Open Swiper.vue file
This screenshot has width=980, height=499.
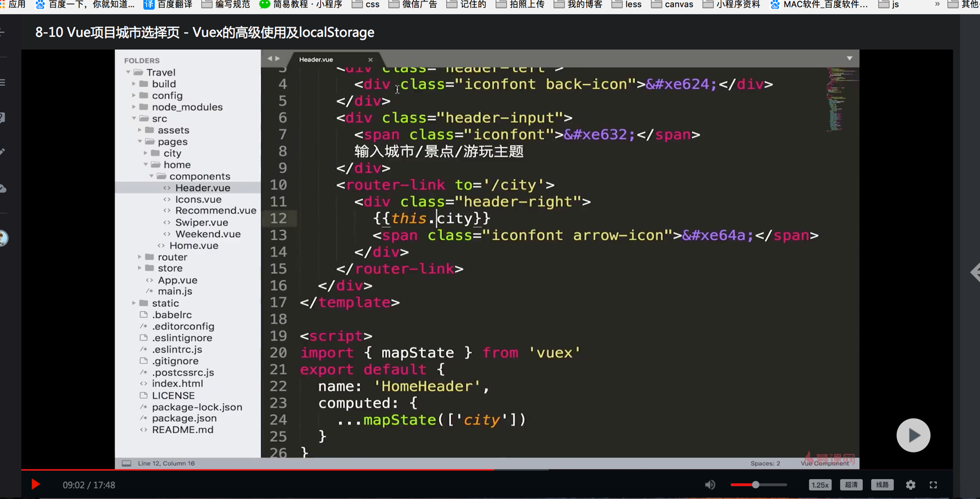click(201, 222)
